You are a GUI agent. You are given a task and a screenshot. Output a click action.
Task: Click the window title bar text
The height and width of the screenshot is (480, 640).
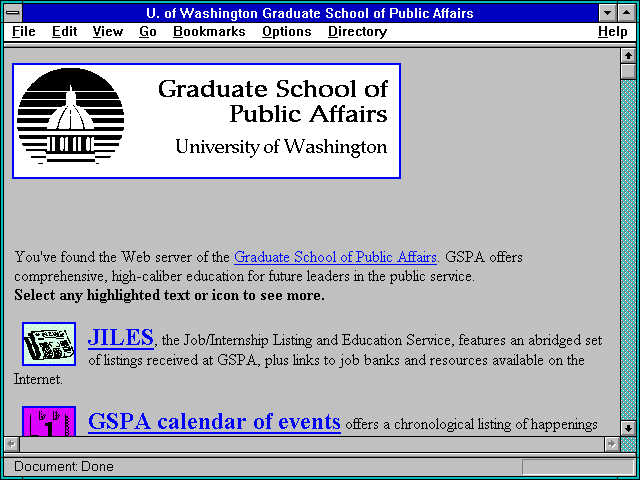[310, 13]
